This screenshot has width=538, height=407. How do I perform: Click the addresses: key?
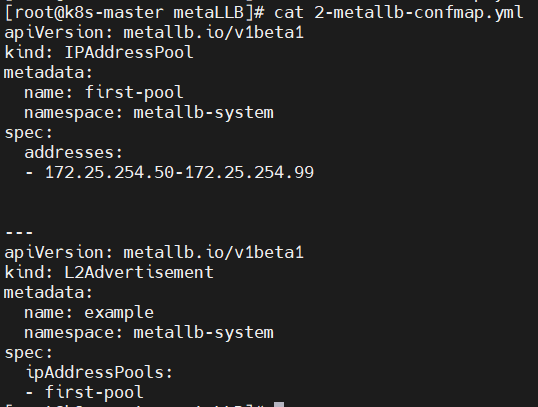[x=73, y=152]
